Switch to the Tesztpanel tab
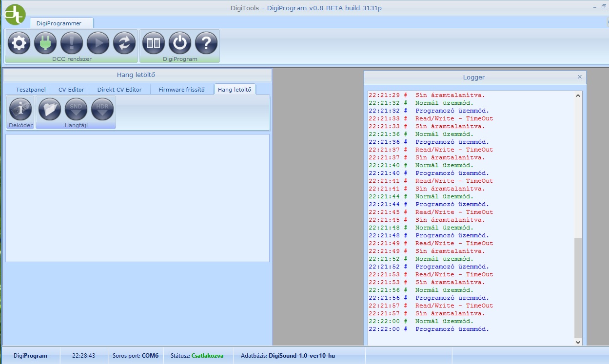This screenshot has height=364, width=609. 31,90
